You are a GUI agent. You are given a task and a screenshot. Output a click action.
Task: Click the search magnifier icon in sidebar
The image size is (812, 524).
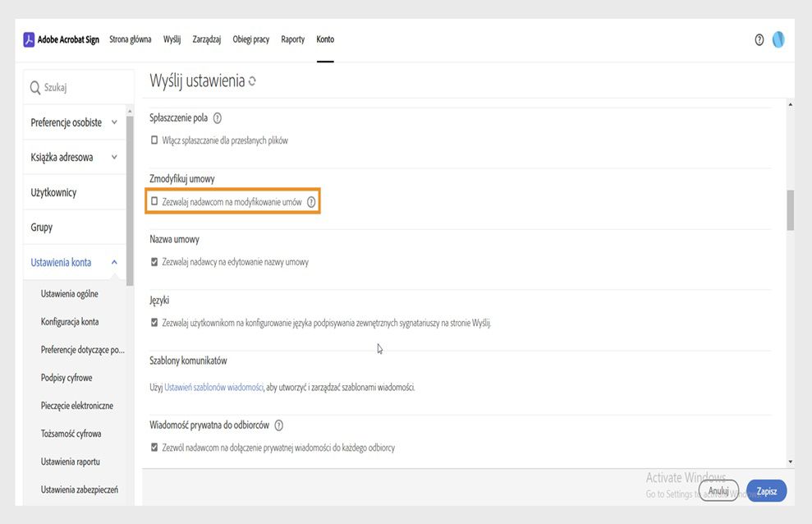35,88
